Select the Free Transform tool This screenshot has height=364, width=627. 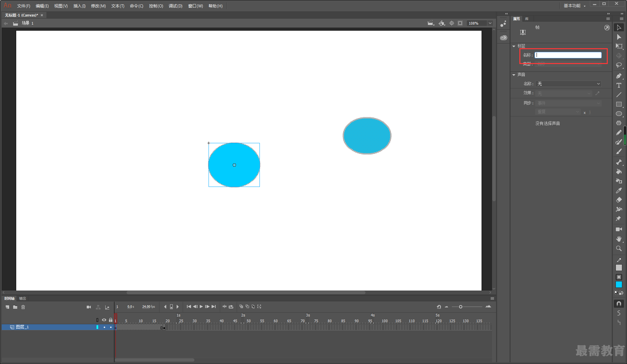[x=619, y=46]
